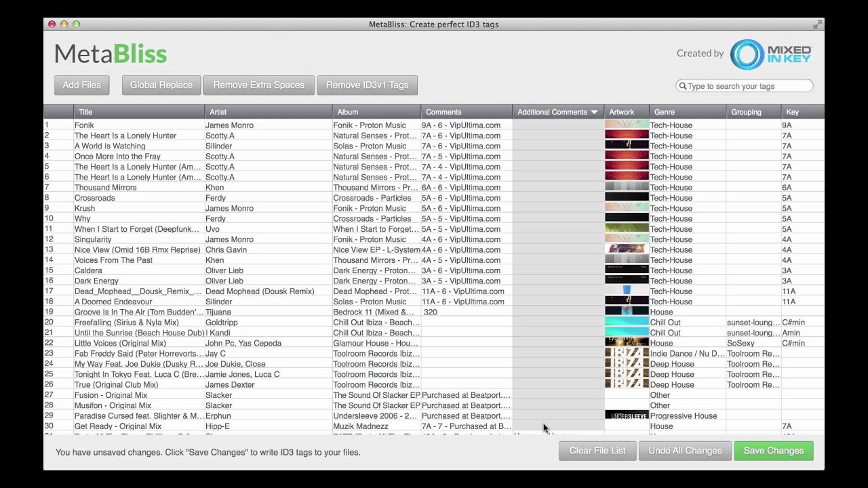Click title 'Musifon - Original Mix'

tap(113, 405)
